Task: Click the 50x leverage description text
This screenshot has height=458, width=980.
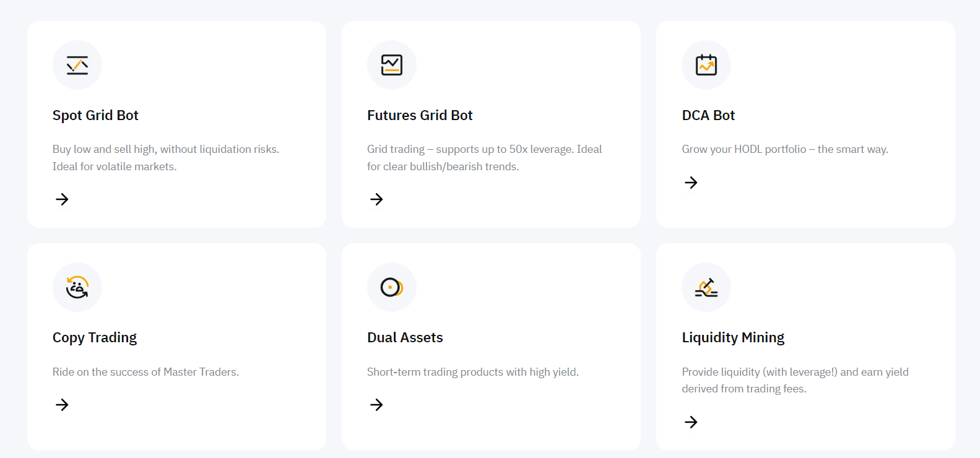Action: point(484,150)
